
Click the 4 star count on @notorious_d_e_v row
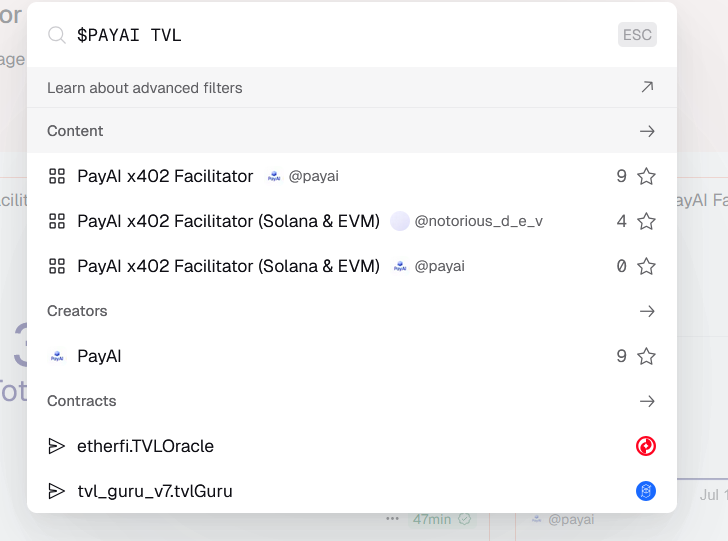point(622,221)
